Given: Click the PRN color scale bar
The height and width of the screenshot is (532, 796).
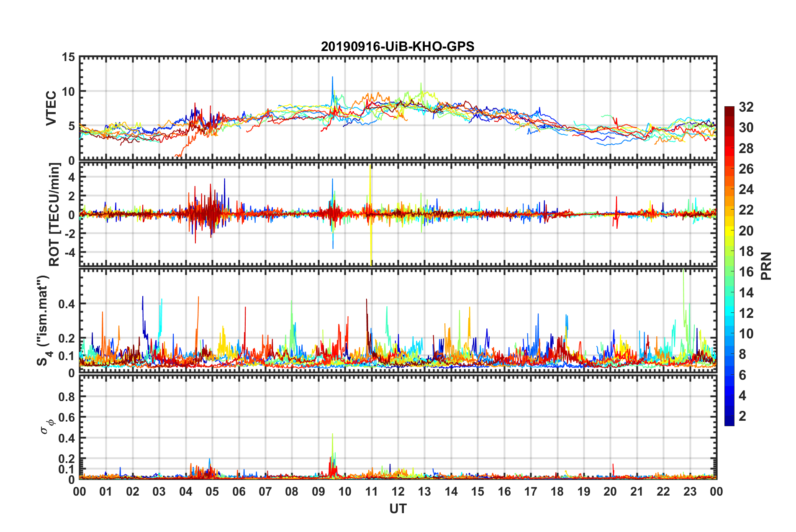Looking at the screenshot, I should click(729, 266).
